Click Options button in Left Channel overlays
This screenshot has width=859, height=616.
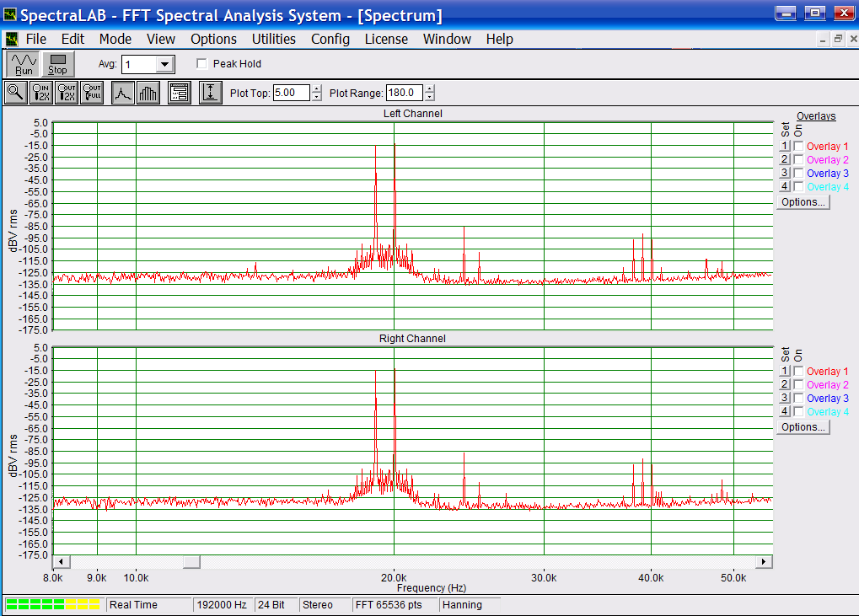pos(803,202)
